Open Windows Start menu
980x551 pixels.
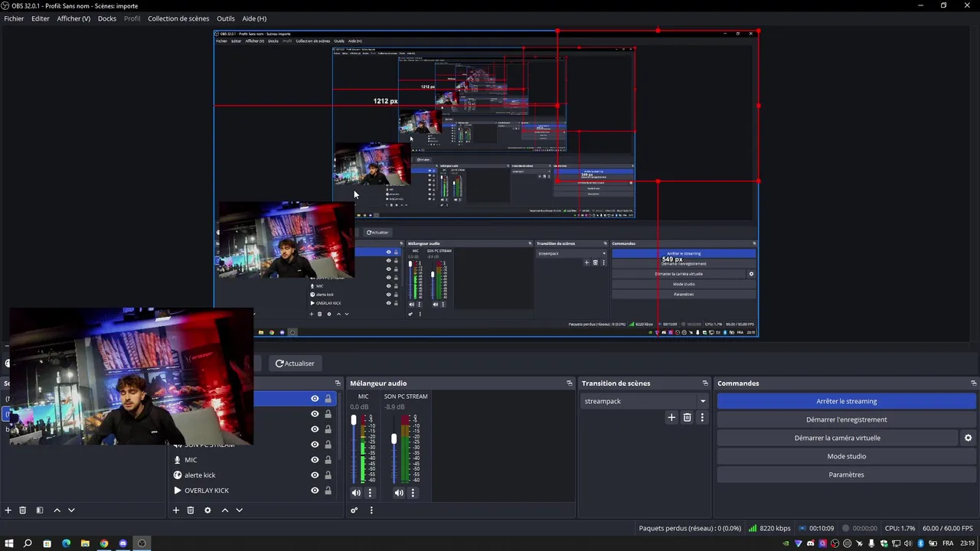tap(9, 543)
